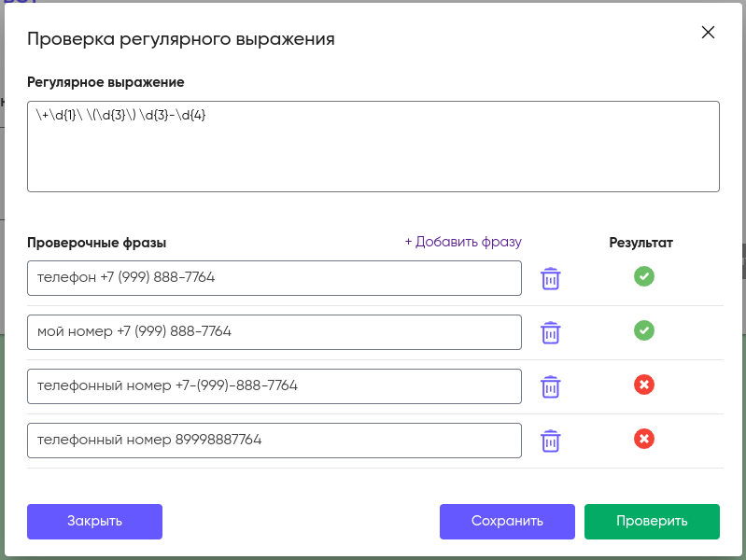
Task: Click trash icon for '+7-(999)-888-7764' phrase
Action: point(551,386)
